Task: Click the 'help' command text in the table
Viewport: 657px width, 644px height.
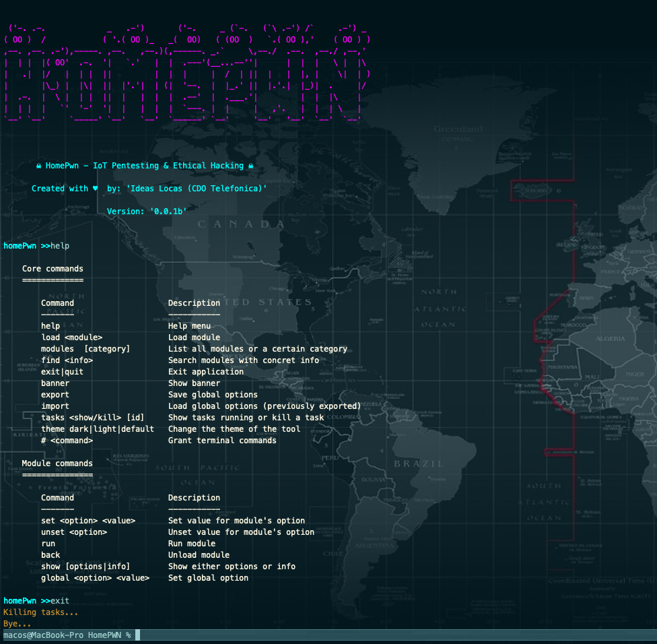Action: [x=50, y=326]
